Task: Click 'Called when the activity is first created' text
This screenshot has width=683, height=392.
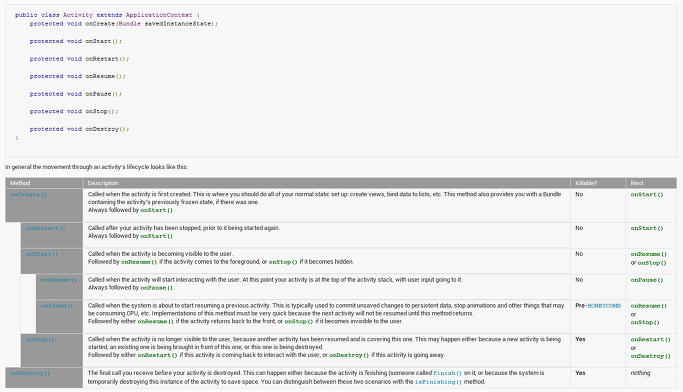Action: [139, 194]
